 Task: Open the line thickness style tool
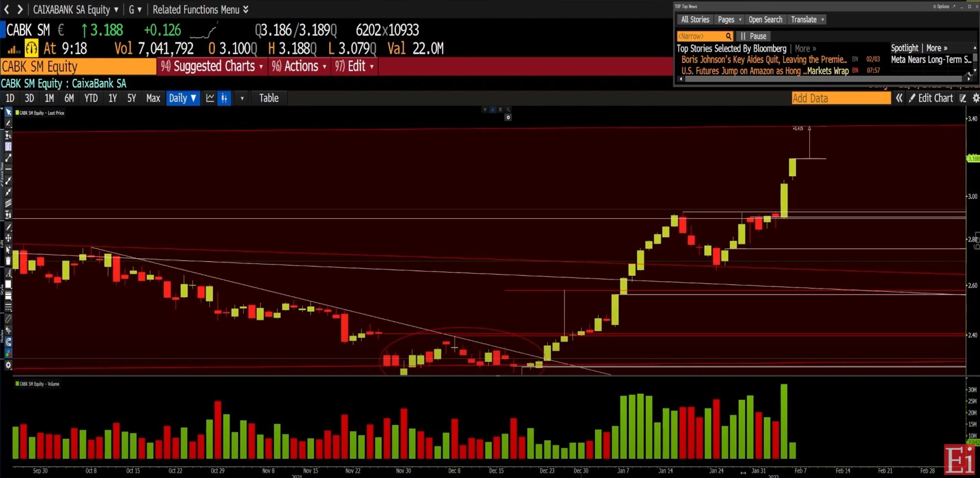[x=8, y=295]
